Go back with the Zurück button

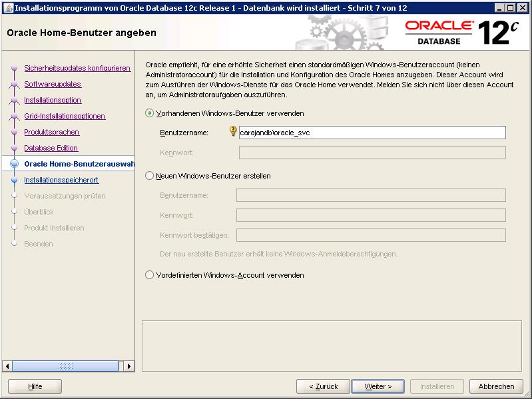point(323,386)
